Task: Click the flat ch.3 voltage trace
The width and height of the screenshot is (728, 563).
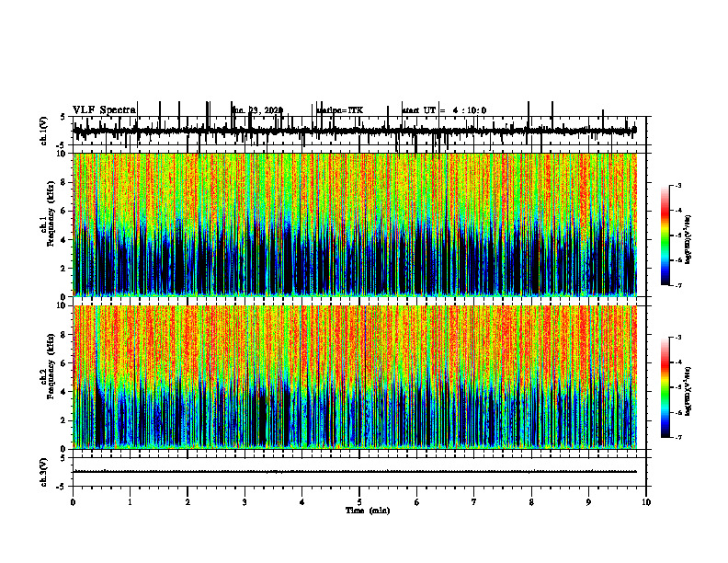Action: [x=355, y=472]
